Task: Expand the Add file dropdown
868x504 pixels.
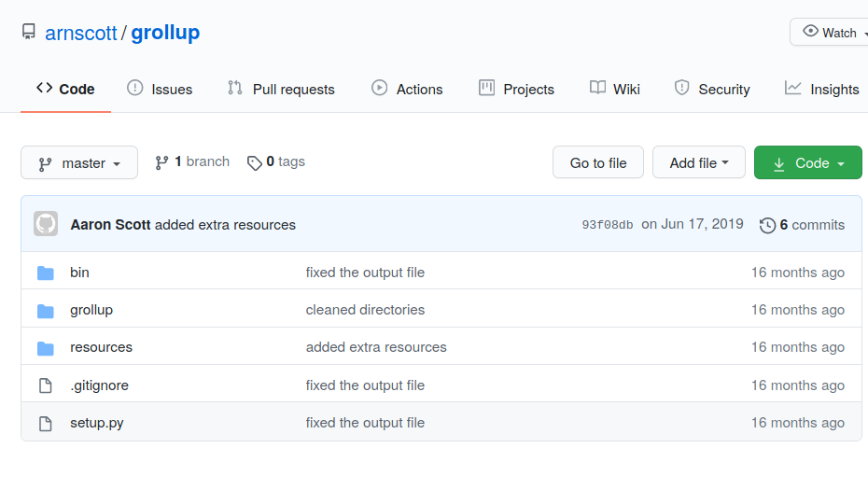Action: pyautogui.click(x=699, y=162)
